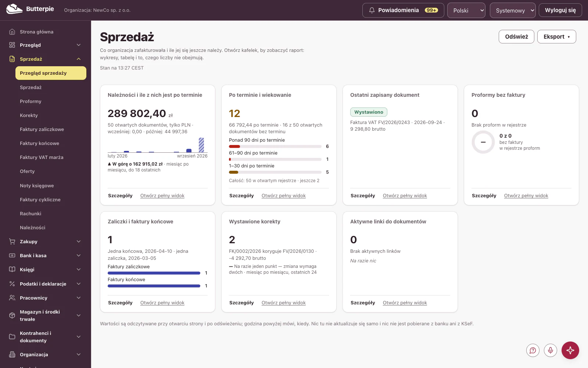
Task: Open the Polski language dropdown
Action: click(x=466, y=10)
